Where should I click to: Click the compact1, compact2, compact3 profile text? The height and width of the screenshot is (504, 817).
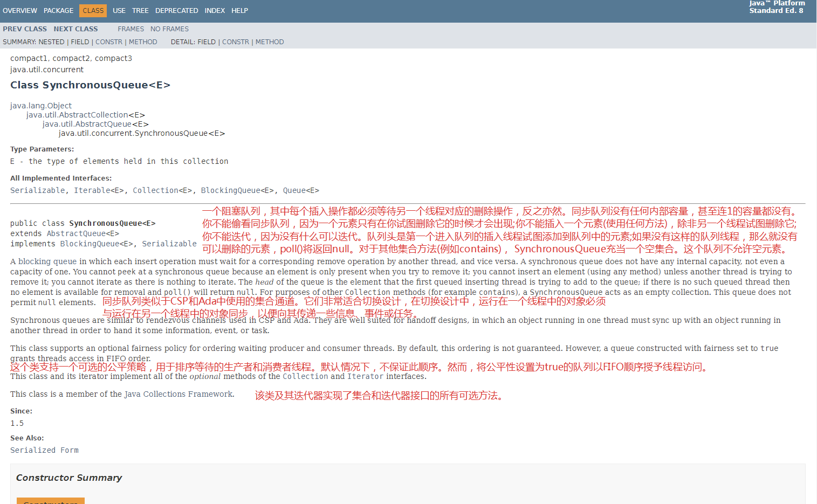(x=71, y=58)
